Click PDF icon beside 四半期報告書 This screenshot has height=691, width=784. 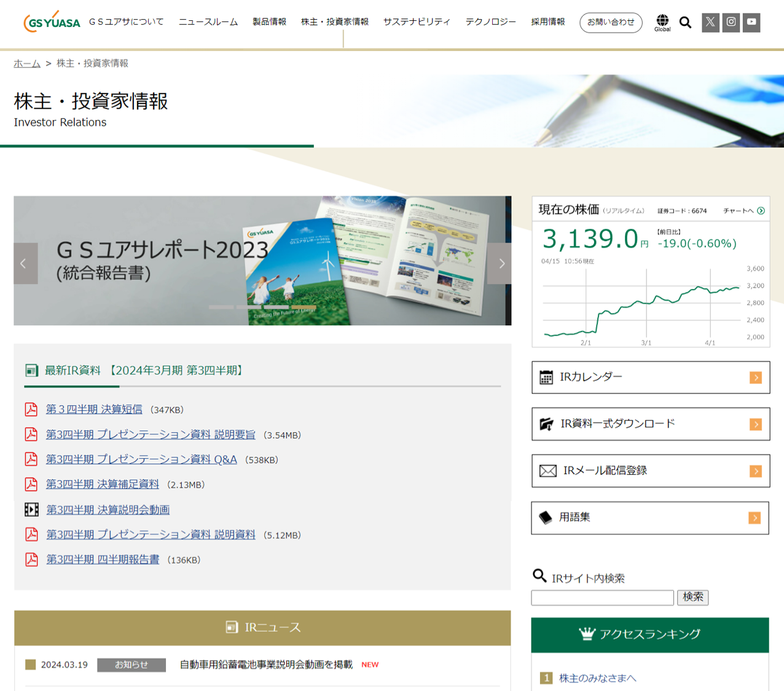(31, 559)
